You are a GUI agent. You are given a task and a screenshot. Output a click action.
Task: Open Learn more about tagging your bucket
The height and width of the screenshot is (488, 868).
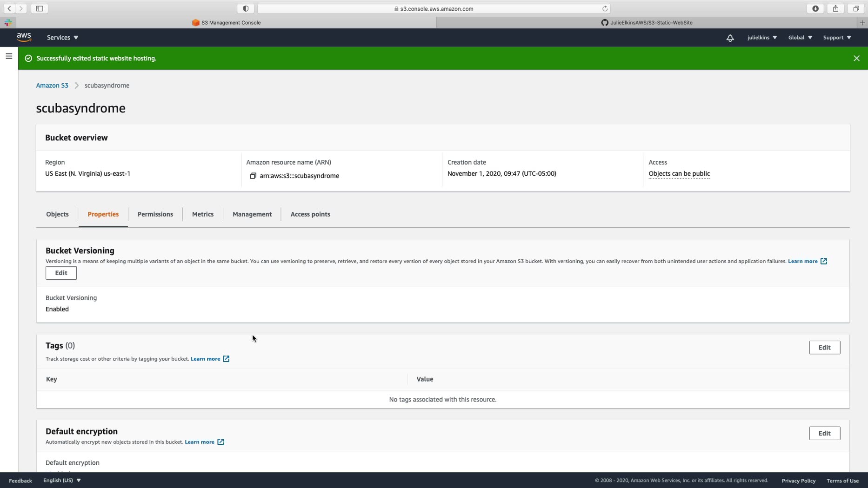pyautogui.click(x=205, y=359)
